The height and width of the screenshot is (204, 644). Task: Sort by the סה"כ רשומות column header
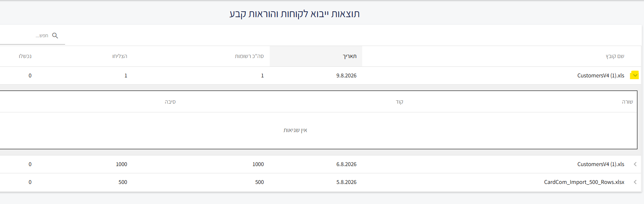pos(249,56)
